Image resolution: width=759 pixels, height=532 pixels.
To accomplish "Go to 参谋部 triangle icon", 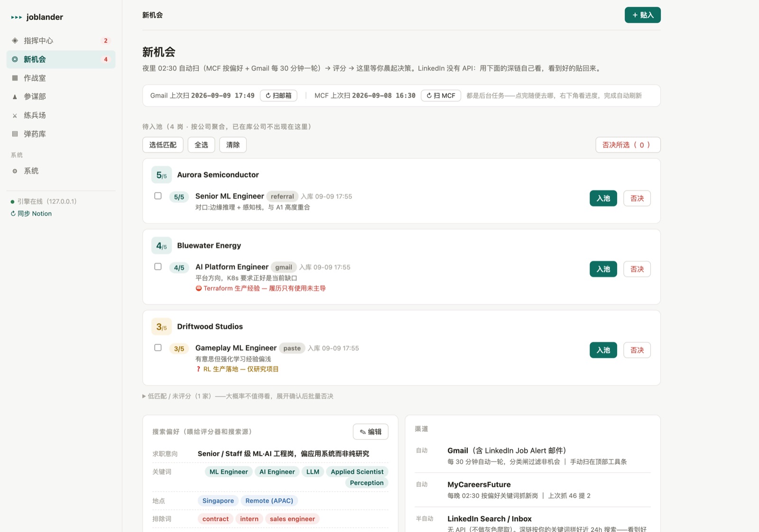I will 15,97.
